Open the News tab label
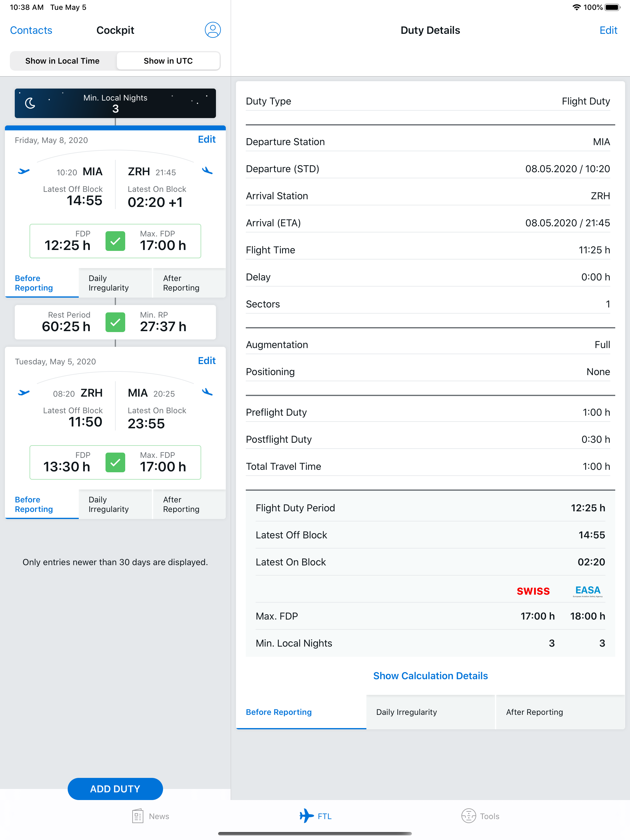The image size is (630, 840). 159,816
